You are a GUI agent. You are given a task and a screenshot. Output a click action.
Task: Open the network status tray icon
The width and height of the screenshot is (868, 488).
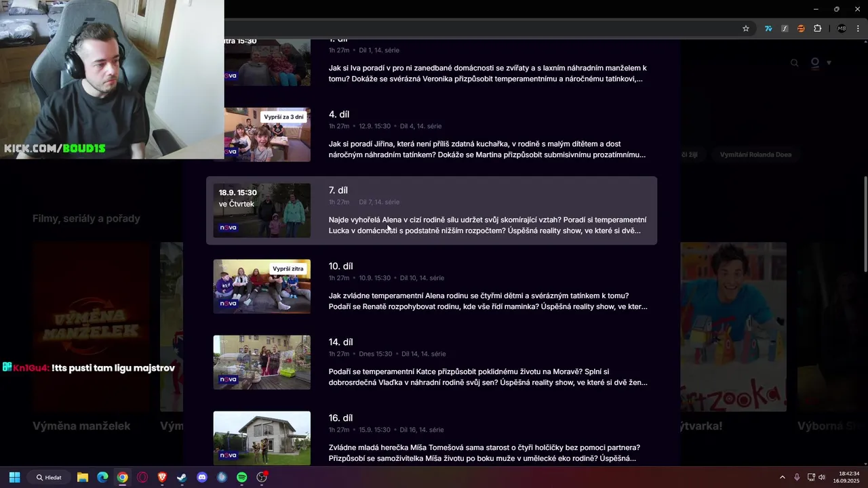pos(811,477)
